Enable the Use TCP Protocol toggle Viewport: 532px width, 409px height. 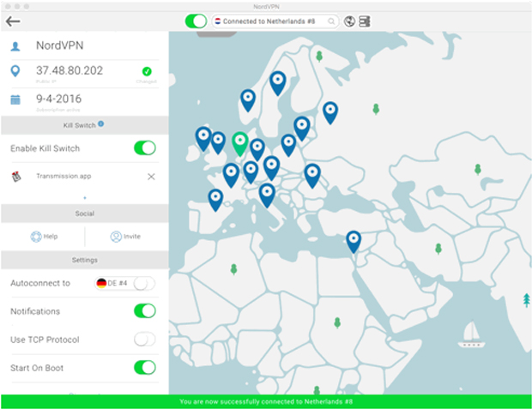(144, 340)
